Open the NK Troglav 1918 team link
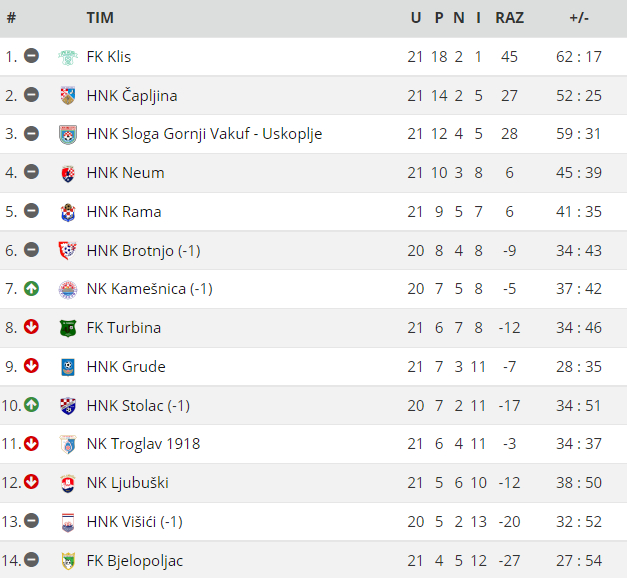The image size is (627, 578). pos(143,444)
